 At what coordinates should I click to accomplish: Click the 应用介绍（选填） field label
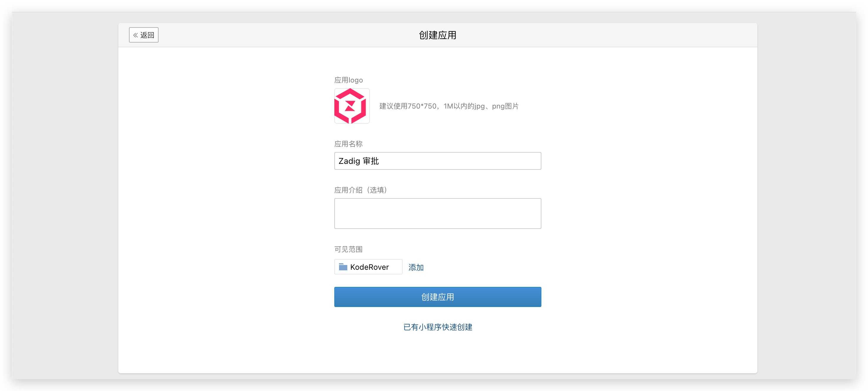(360, 190)
